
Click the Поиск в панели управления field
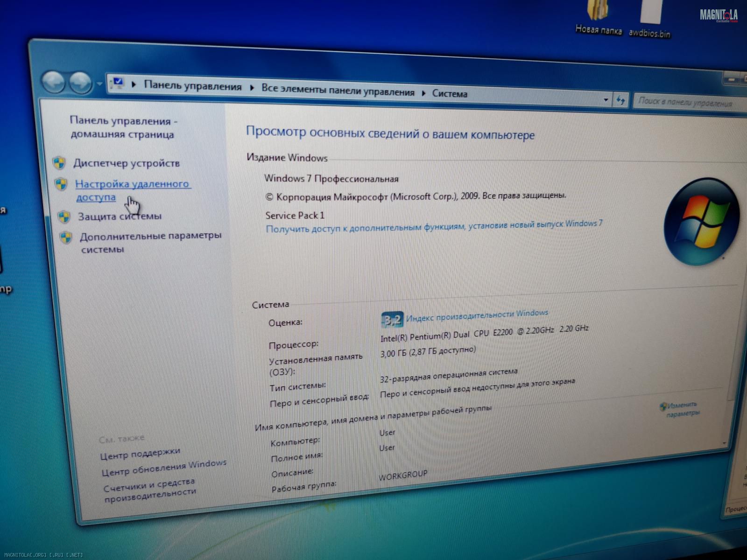pyautogui.click(x=685, y=102)
